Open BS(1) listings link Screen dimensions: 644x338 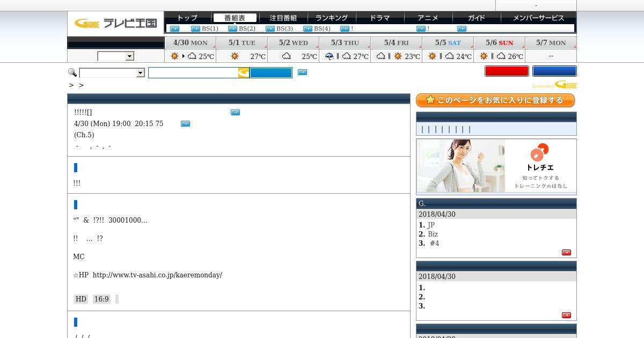click(210, 28)
